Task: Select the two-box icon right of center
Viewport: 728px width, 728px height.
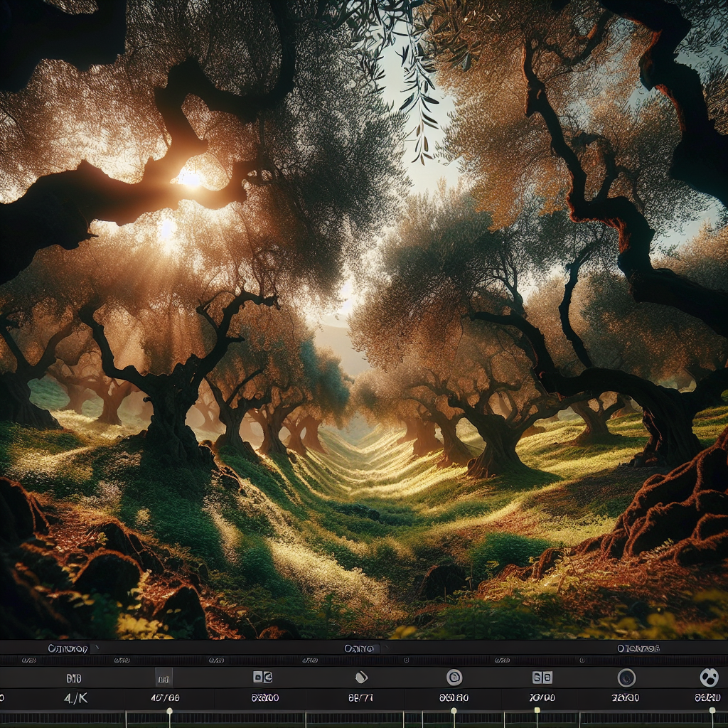Action: [x=542, y=678]
